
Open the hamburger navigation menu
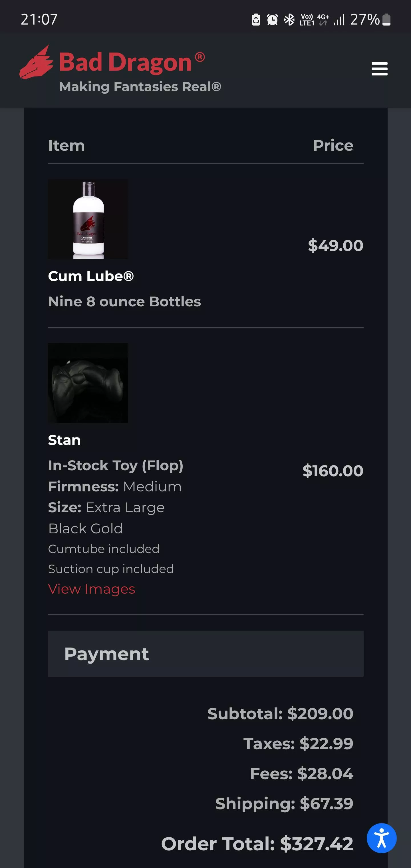pyautogui.click(x=379, y=69)
